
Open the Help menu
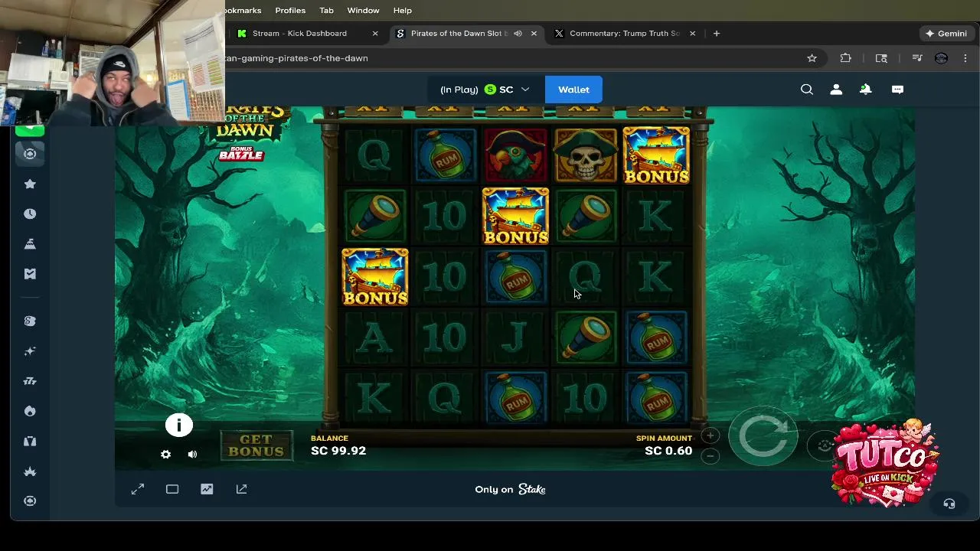403,10
